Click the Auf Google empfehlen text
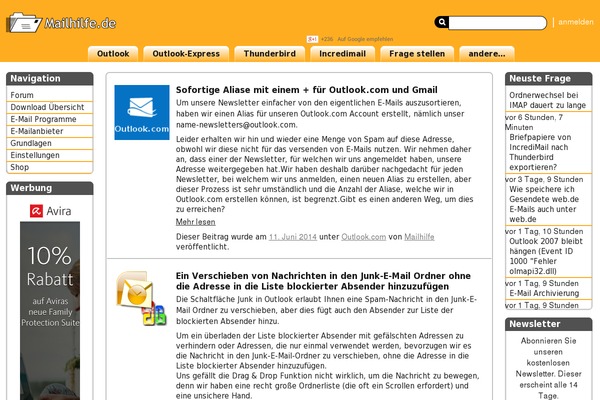 pyautogui.click(x=365, y=39)
